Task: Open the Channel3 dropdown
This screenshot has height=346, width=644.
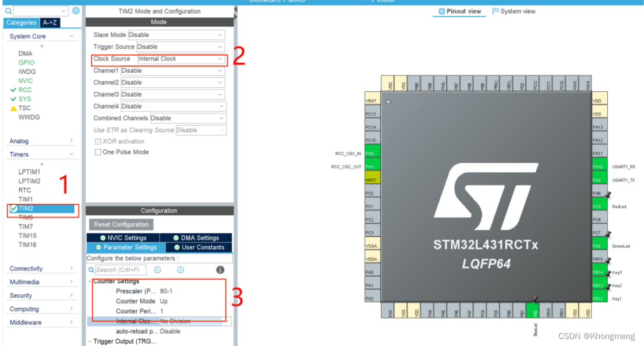Action: click(173, 94)
